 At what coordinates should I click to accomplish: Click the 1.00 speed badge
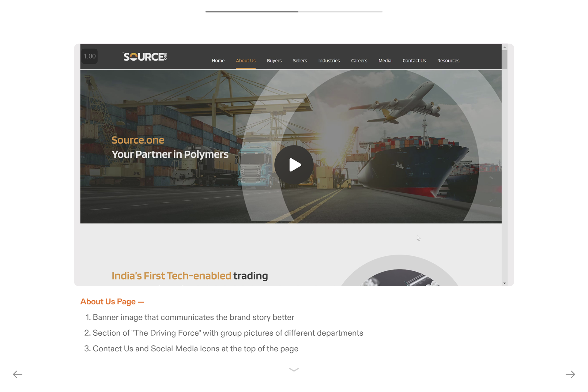tap(89, 56)
